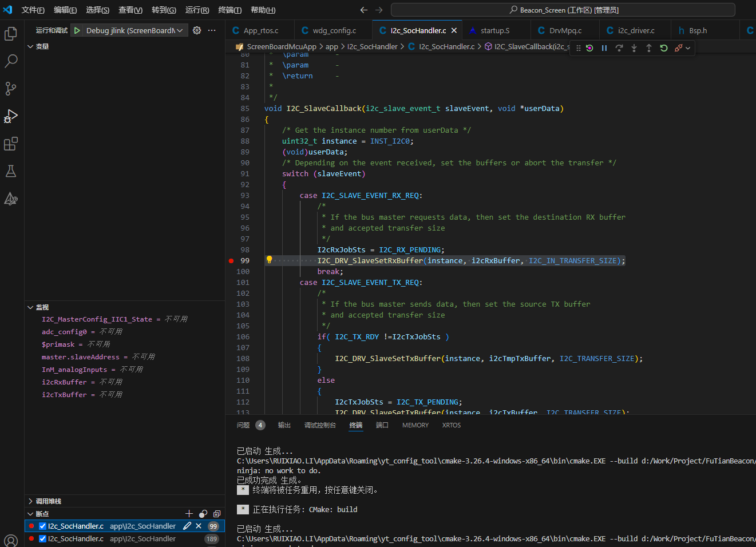Click the reset device debug icon
Image resolution: width=756 pixels, height=547 pixels.
click(589, 48)
